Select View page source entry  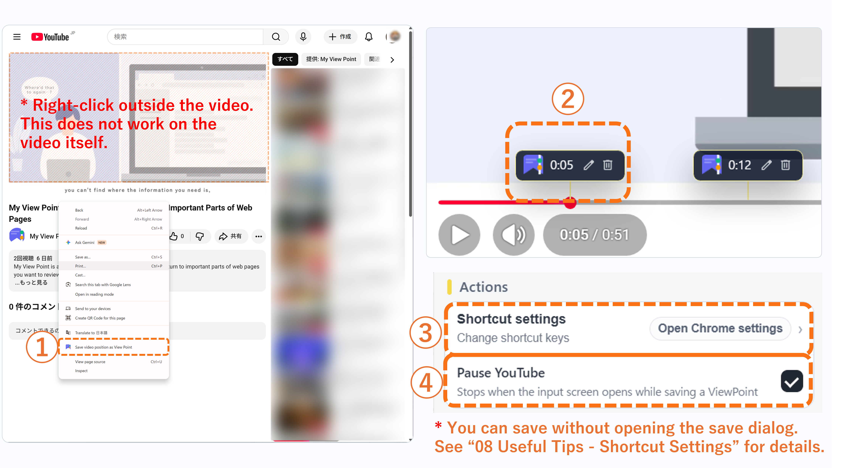click(114, 362)
